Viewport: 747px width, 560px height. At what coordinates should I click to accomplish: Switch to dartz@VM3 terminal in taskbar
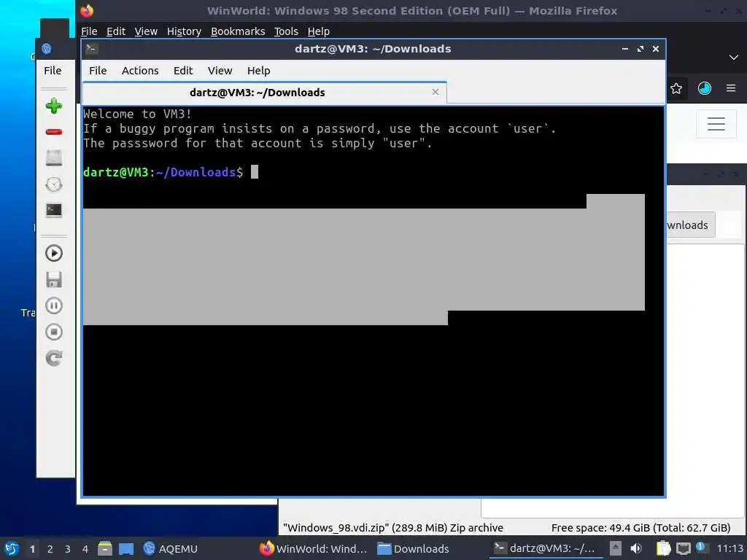click(545, 548)
